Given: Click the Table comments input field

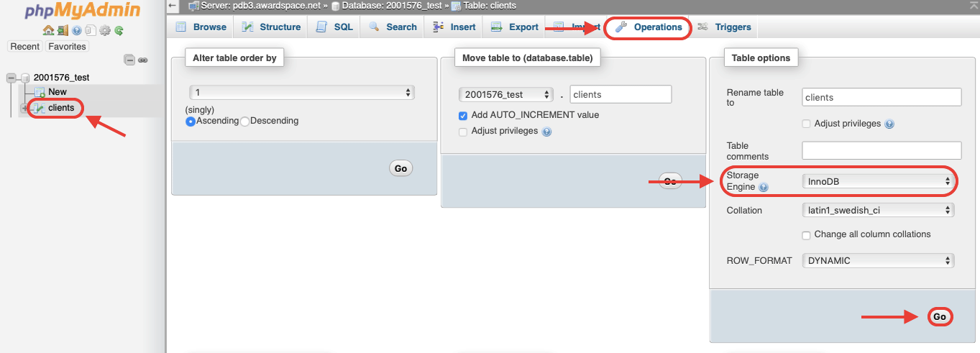Looking at the screenshot, I should click(881, 150).
